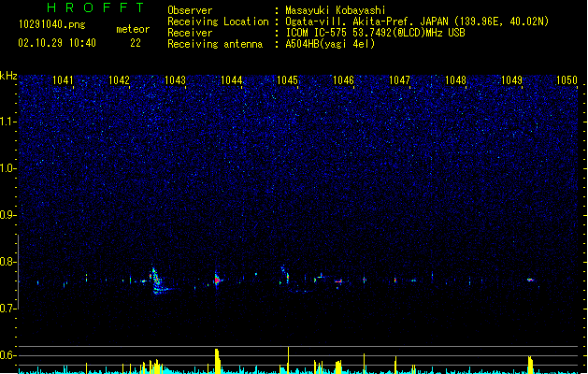
Task: Click the 'Receiver' field label
Action: click(x=190, y=33)
